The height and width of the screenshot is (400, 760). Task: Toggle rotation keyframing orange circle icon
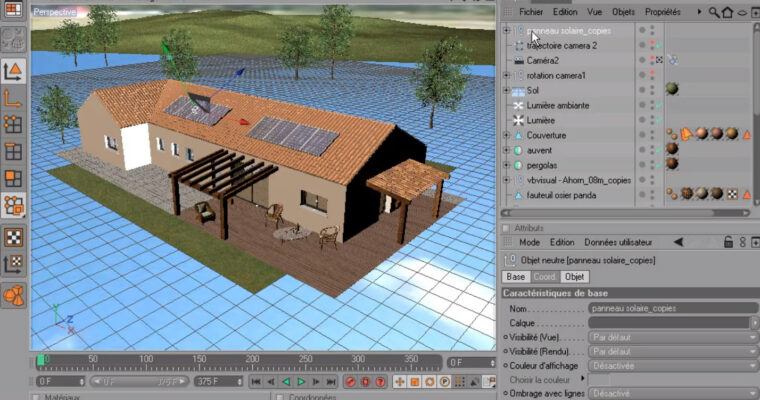pyautogui.click(x=429, y=382)
